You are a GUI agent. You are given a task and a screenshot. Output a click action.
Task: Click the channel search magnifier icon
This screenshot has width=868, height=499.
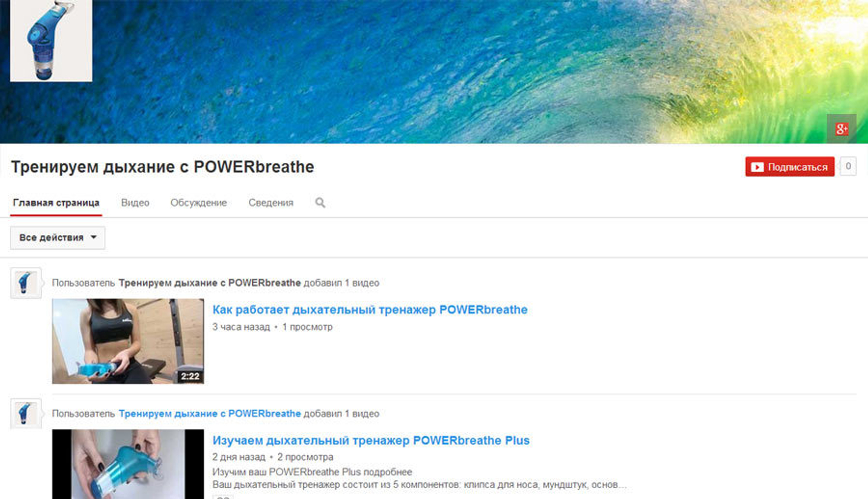320,203
